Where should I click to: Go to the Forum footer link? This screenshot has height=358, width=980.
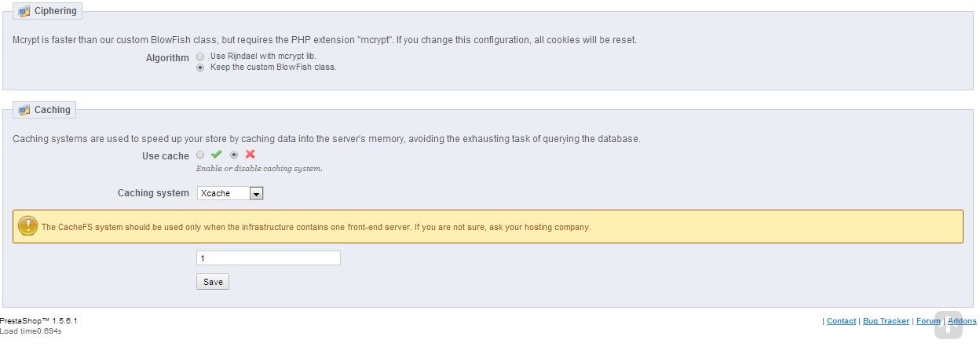point(928,321)
